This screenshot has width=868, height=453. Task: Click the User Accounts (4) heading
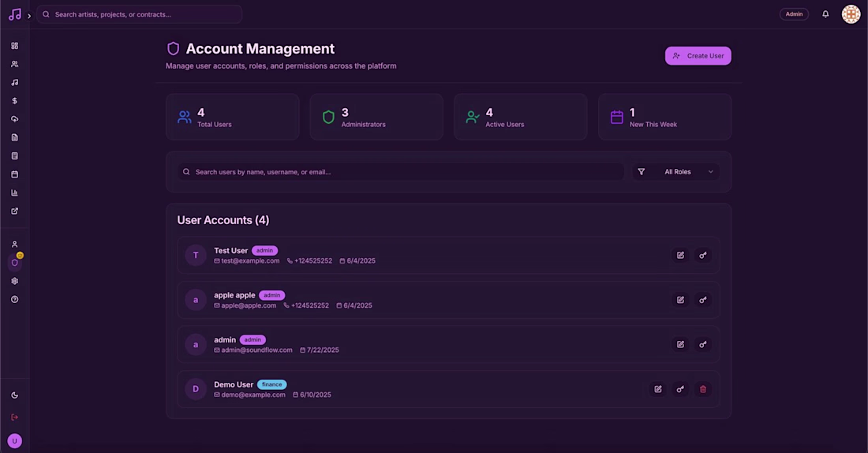click(223, 220)
